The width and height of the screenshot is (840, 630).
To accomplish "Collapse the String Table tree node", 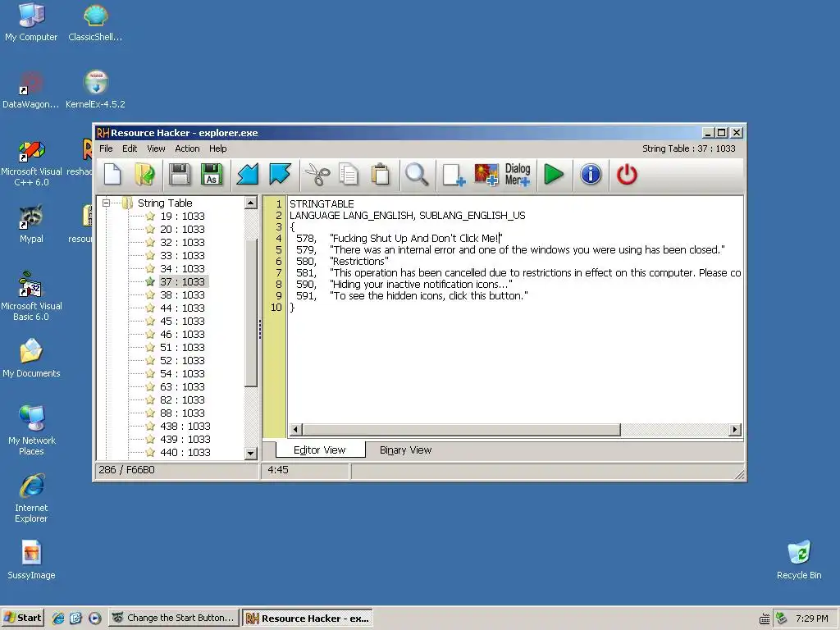I will pos(106,203).
